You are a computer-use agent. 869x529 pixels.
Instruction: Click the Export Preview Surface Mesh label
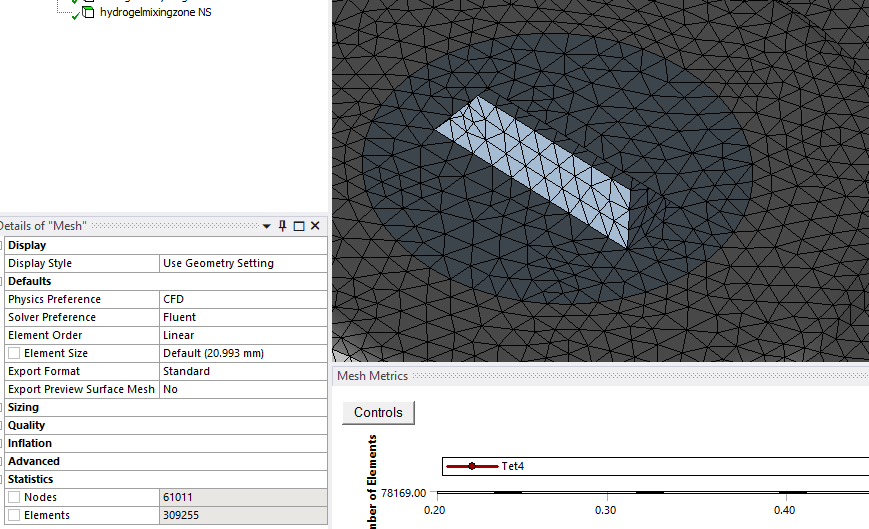point(81,389)
